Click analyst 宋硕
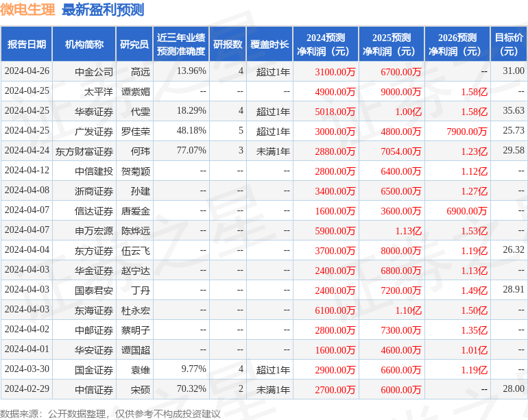528x420 pixels. [140, 389]
